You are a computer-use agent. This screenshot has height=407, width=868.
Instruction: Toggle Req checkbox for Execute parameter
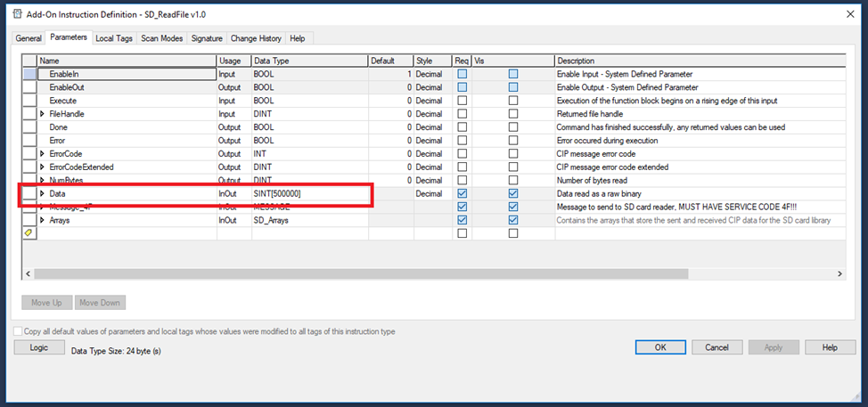click(x=462, y=101)
